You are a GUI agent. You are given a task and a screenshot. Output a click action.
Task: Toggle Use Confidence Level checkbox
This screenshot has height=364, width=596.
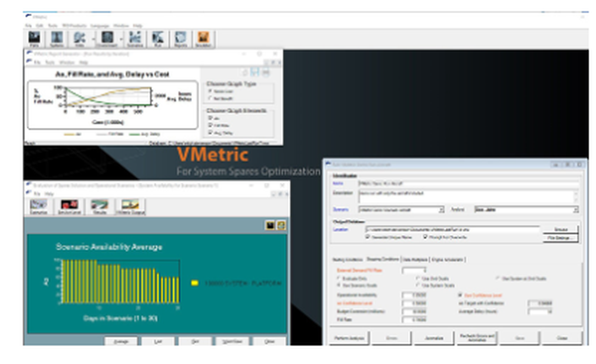click(460, 295)
